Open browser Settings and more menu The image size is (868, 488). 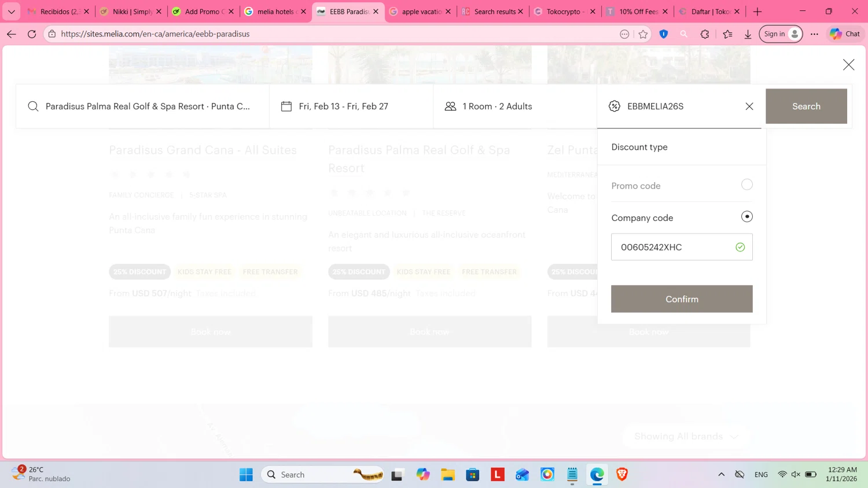click(x=814, y=34)
